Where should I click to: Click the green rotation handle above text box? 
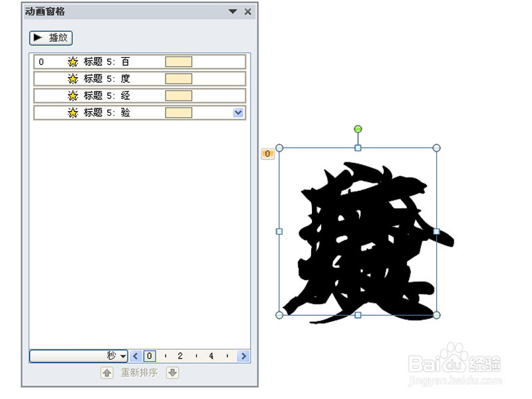pos(358,129)
